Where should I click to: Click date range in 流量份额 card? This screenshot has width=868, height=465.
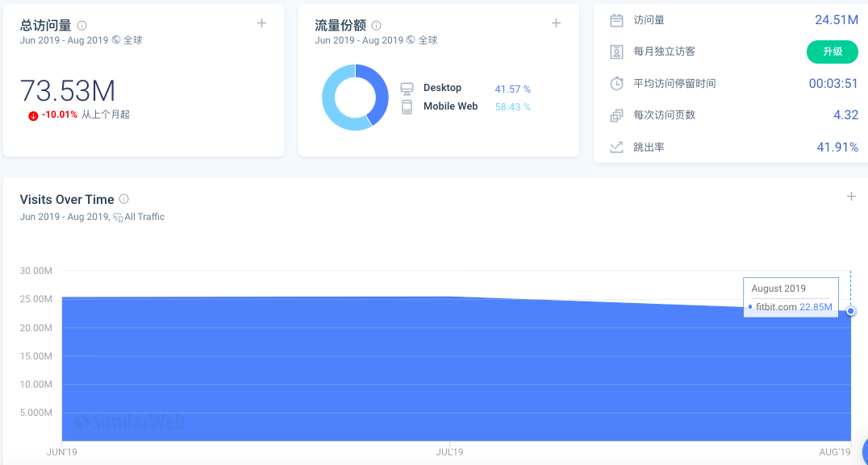(359, 39)
